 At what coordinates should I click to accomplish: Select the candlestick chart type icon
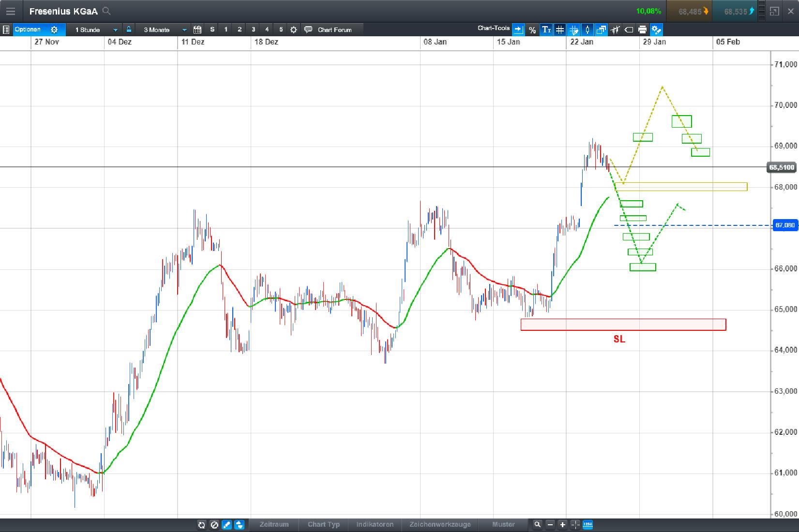(588, 30)
